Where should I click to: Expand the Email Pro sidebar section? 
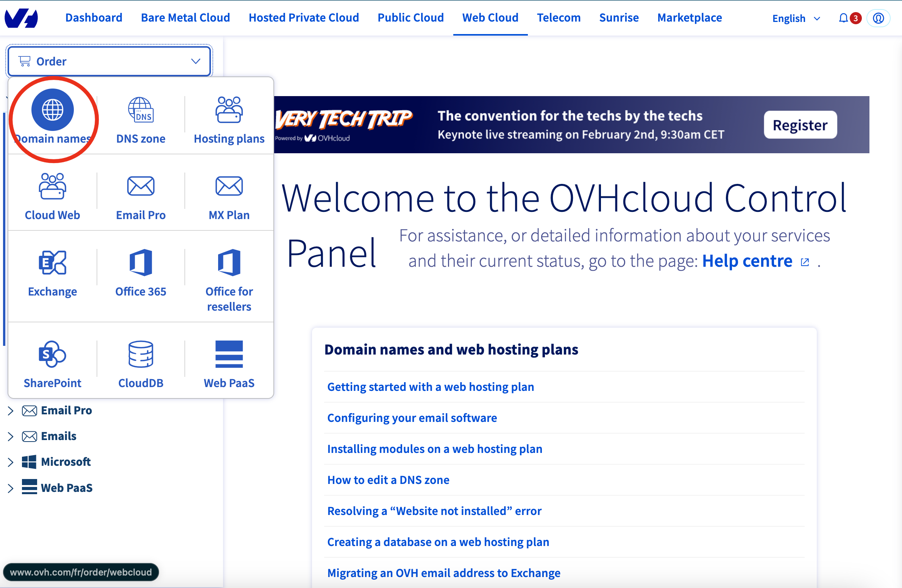[11, 411]
